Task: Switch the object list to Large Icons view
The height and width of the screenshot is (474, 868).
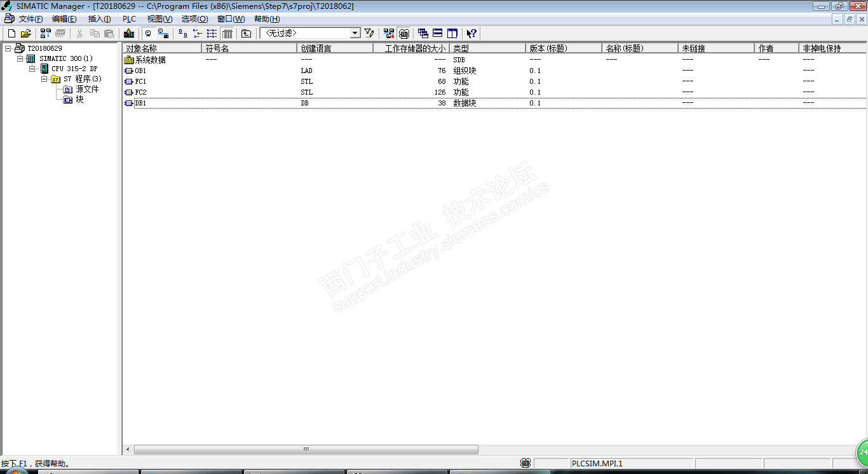Action: [182, 33]
